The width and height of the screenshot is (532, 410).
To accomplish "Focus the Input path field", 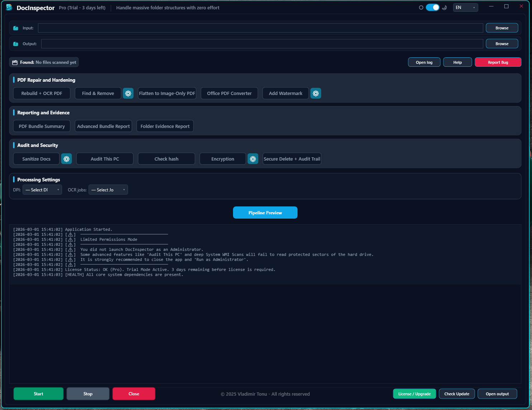I will pos(261,28).
